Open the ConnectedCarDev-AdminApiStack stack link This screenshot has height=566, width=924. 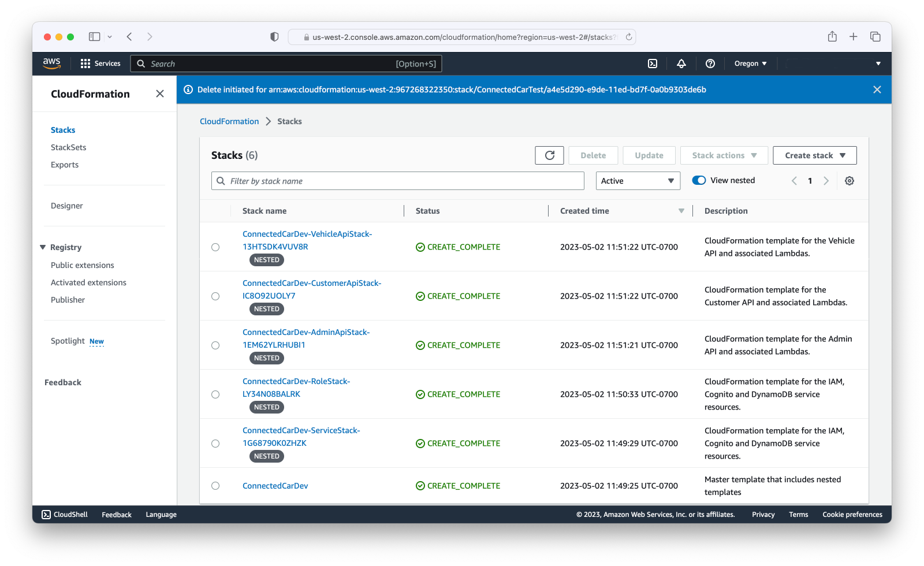[306, 338]
